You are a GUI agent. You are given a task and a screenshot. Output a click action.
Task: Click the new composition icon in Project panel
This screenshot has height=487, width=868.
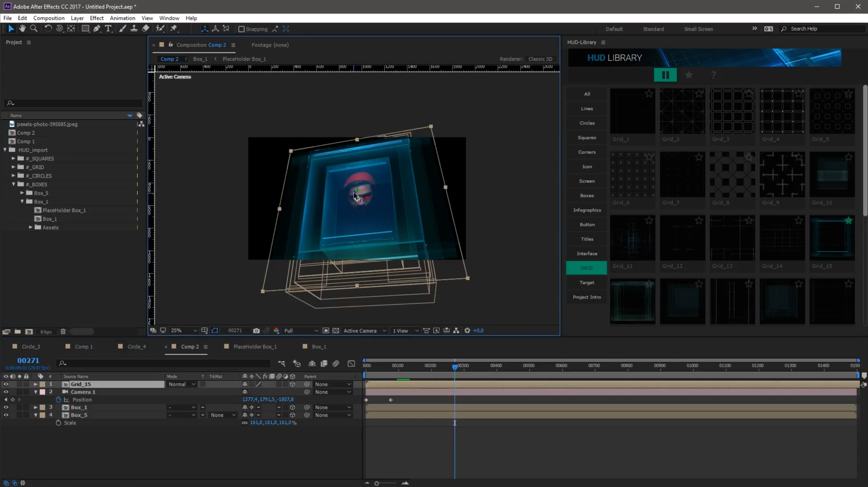click(29, 332)
